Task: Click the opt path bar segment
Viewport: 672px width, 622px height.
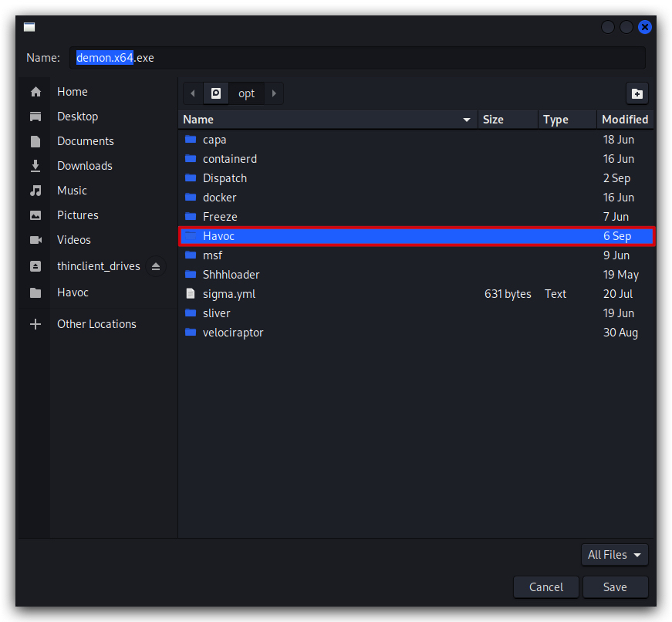Action: (x=246, y=93)
